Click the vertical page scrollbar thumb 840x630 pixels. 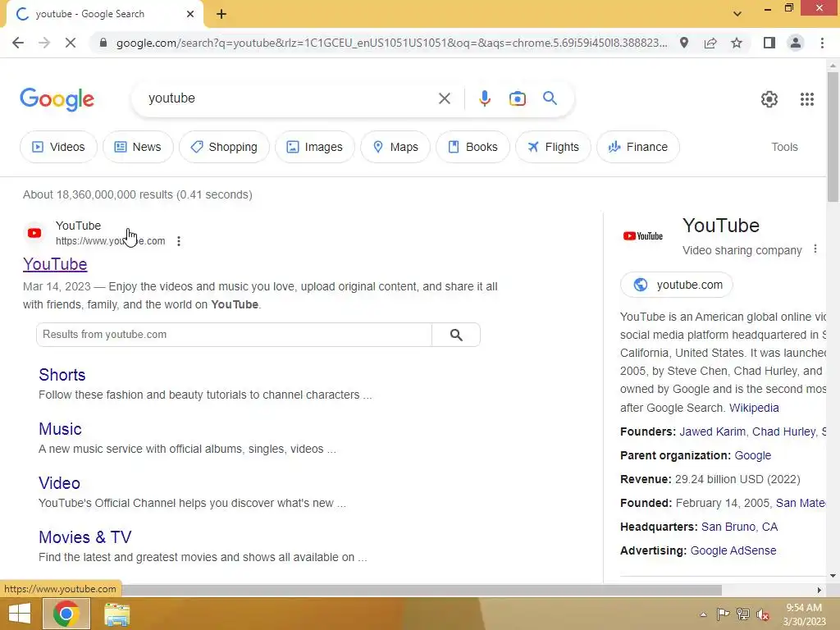[x=833, y=137]
